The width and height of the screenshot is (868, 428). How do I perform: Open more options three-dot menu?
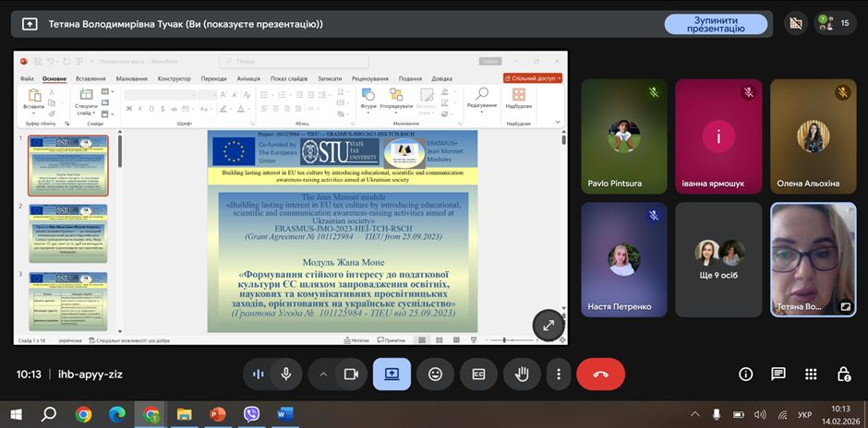click(559, 374)
